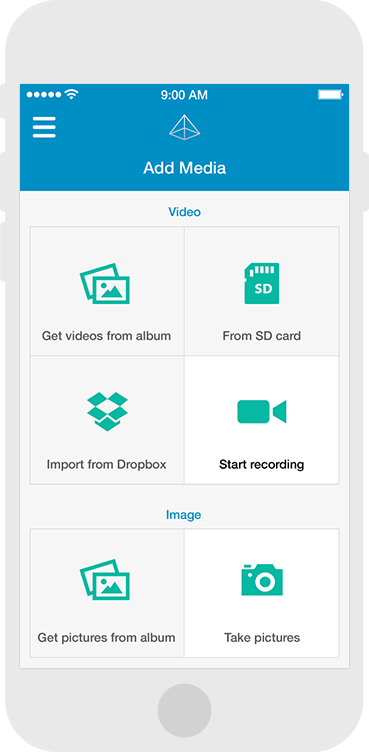Click the 'Take pictures' label
This screenshot has width=369, height=752.
click(262, 638)
